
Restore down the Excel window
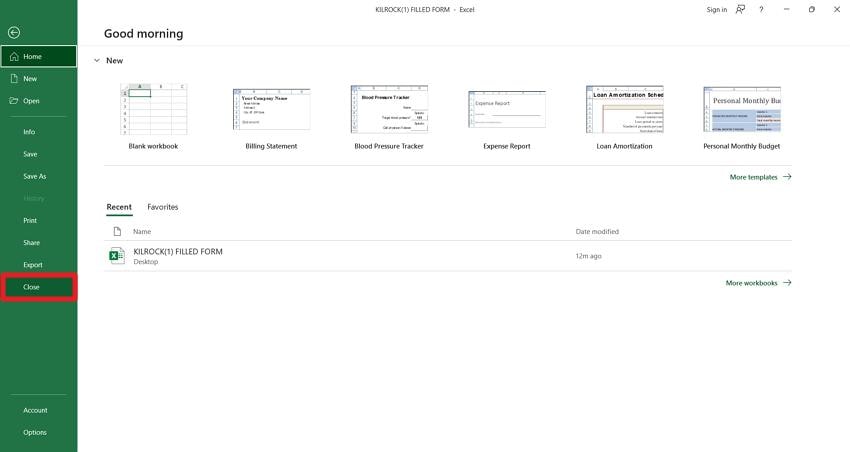click(x=812, y=10)
